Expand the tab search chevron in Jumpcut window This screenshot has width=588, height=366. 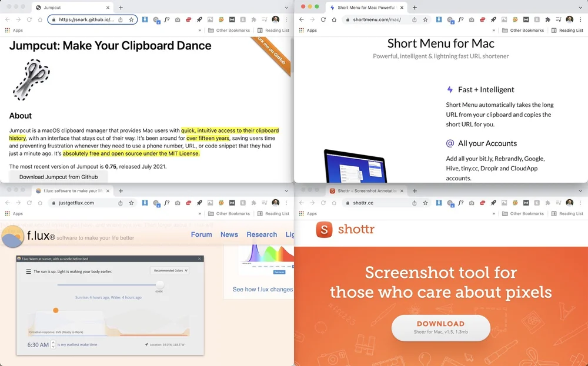pyautogui.click(x=286, y=8)
